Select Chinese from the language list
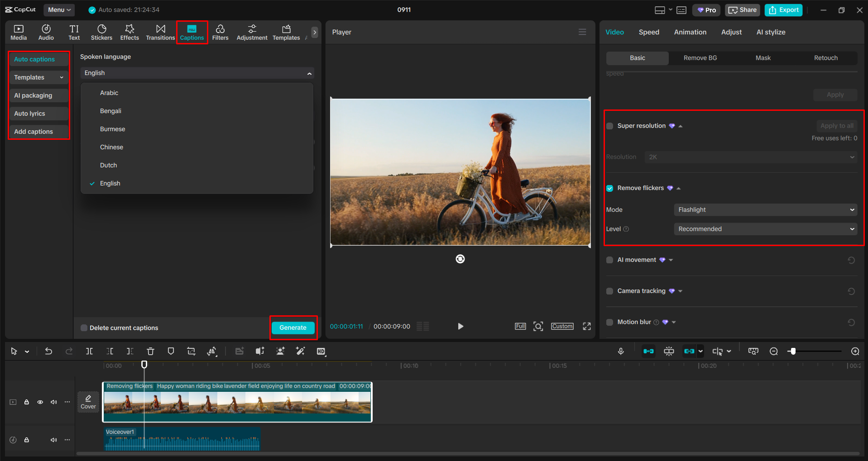868x461 pixels. coord(111,147)
